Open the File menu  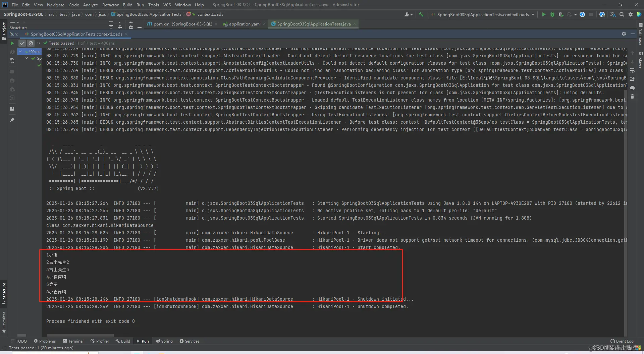point(15,5)
